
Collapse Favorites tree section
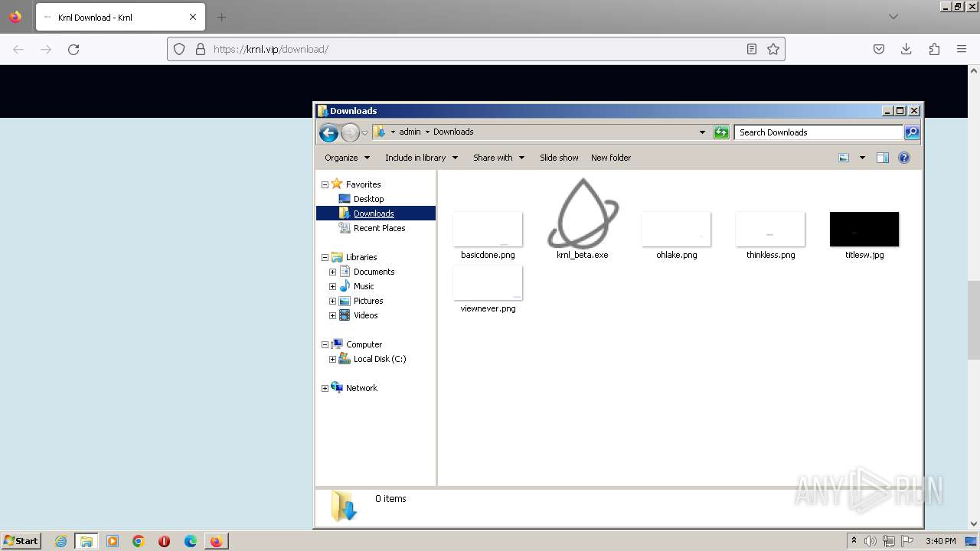click(325, 184)
